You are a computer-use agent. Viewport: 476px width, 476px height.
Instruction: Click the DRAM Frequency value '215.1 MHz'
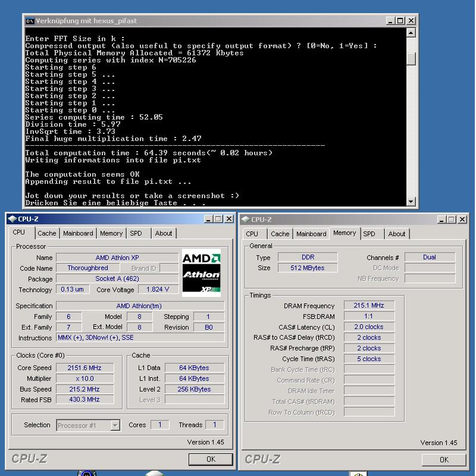pos(369,305)
